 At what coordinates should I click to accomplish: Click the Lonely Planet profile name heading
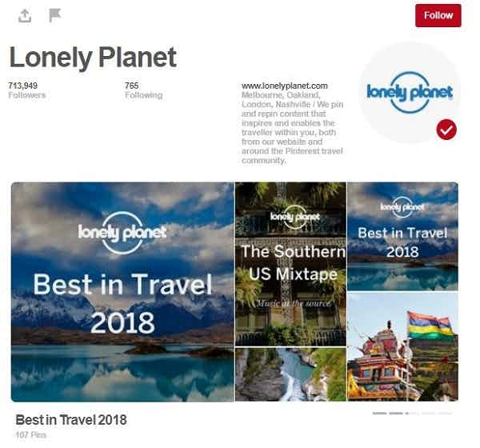[x=94, y=58]
